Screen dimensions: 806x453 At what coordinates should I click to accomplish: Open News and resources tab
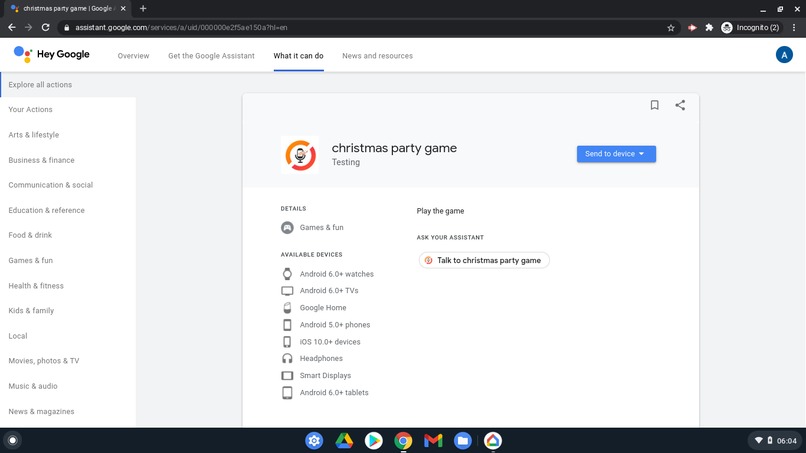click(377, 56)
